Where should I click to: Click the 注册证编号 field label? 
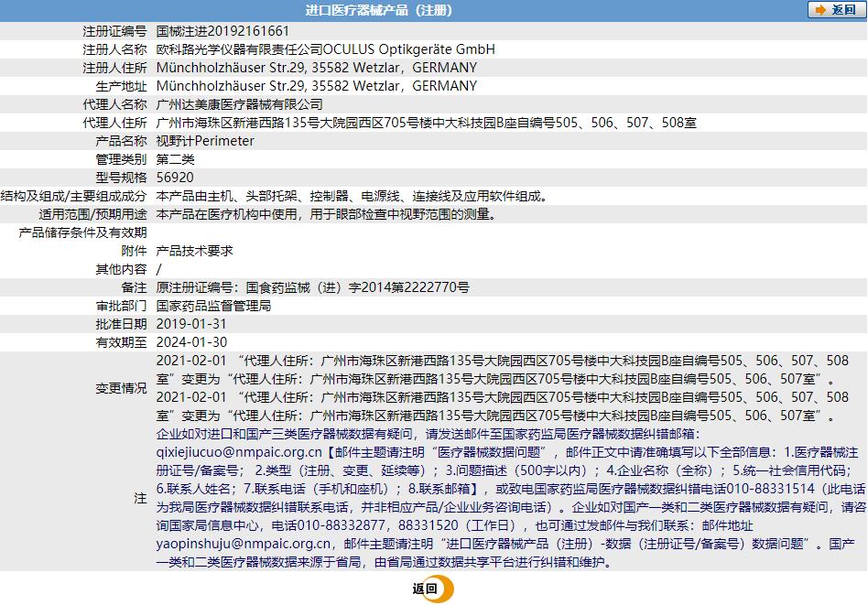click(x=114, y=31)
